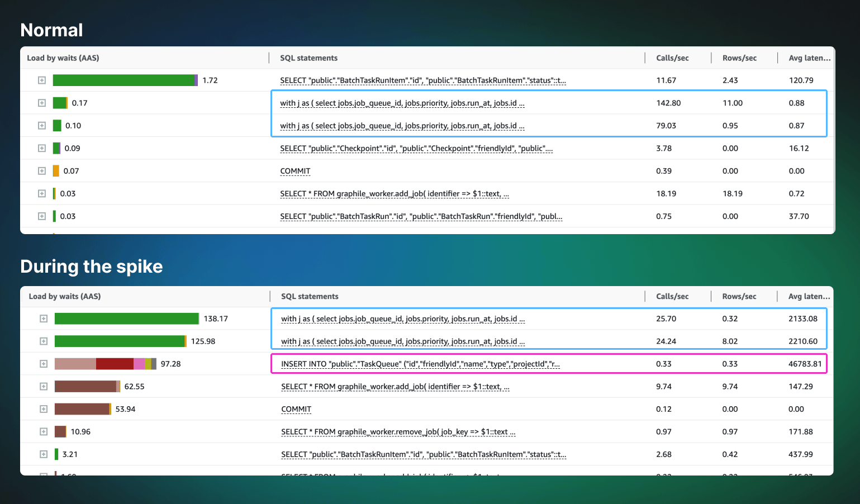Expand the 0.07 COMMIT row in Normal table

(42, 171)
